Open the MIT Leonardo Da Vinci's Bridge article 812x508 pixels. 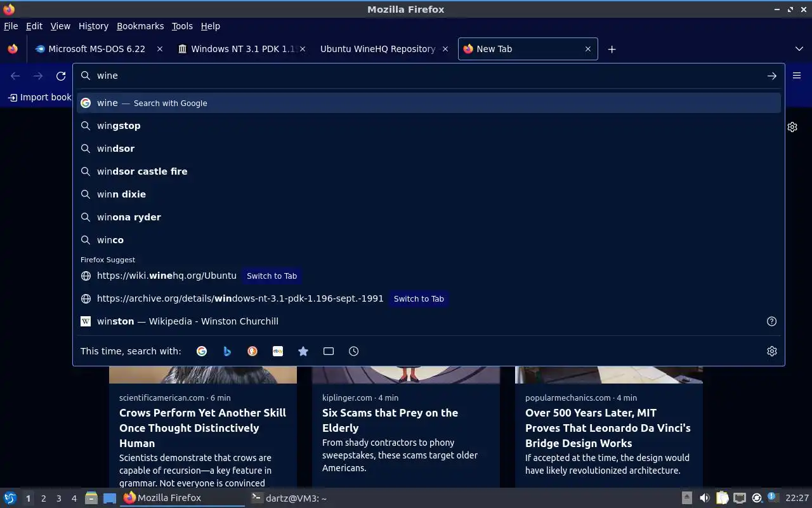click(x=608, y=428)
